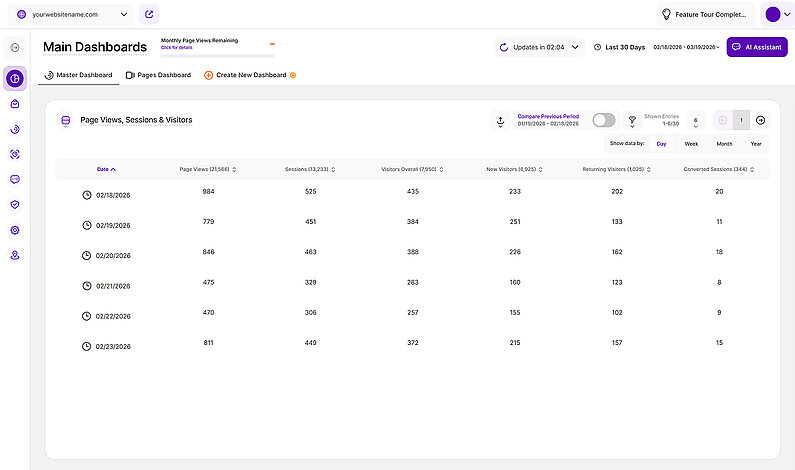Select the Master Dashboard tab
This screenshot has height=470, width=795.
coord(78,75)
